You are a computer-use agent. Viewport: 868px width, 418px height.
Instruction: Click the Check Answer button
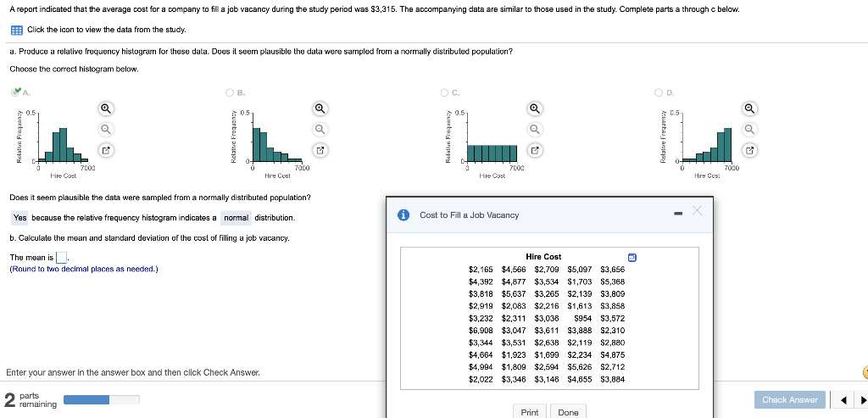coord(789,399)
